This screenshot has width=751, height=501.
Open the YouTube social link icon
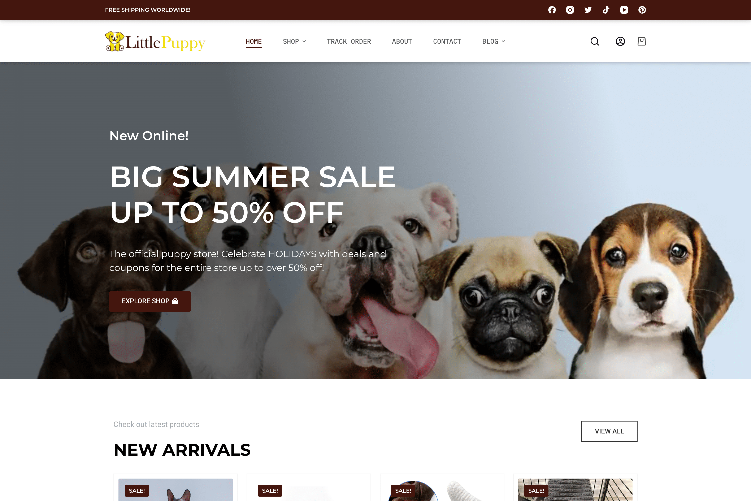(x=624, y=10)
